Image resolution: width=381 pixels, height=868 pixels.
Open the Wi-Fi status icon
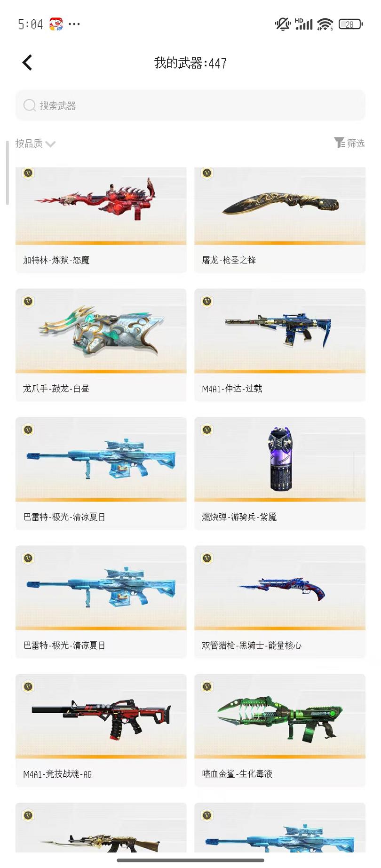(325, 24)
